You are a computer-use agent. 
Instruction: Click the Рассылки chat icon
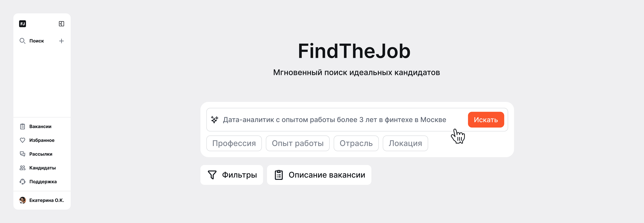click(23, 154)
